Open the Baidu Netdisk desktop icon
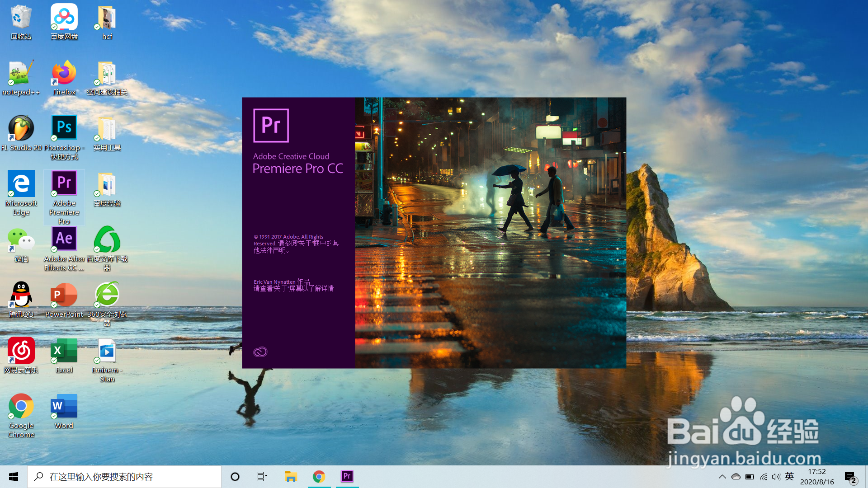868x488 pixels. [x=64, y=22]
